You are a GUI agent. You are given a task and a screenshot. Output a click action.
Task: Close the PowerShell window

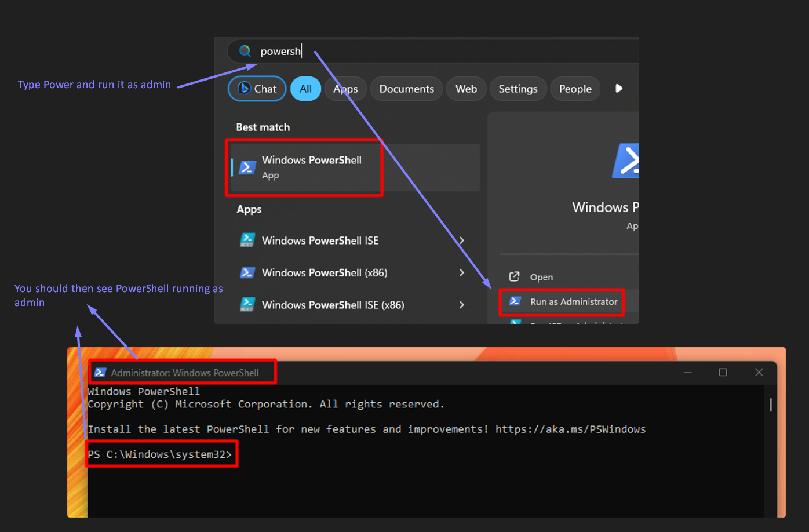(759, 372)
